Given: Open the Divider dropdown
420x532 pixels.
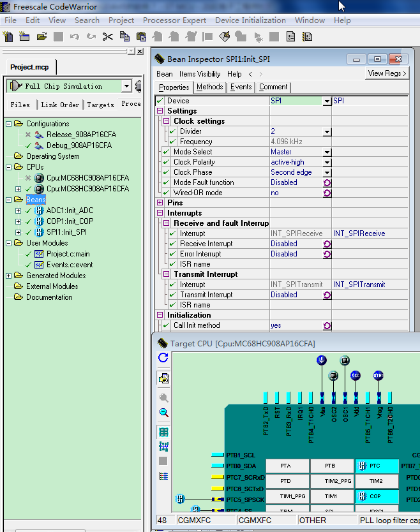Looking at the screenshot, I should coord(327,131).
